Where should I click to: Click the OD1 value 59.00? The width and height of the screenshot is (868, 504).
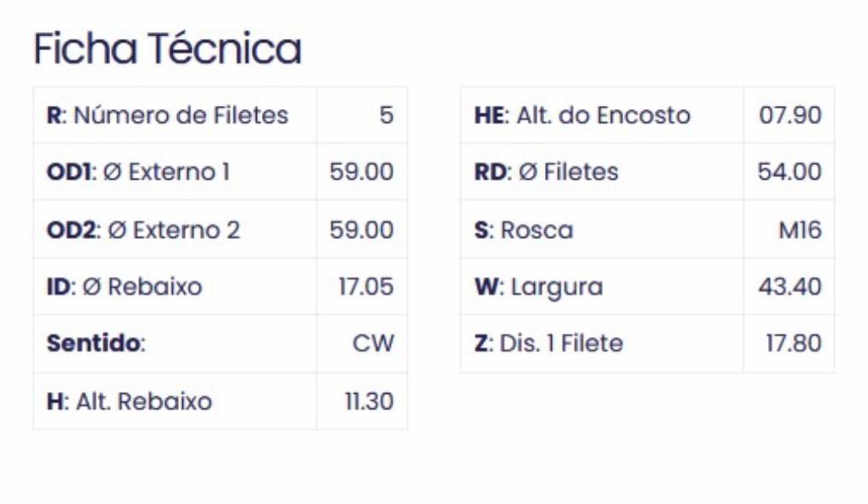[361, 172]
